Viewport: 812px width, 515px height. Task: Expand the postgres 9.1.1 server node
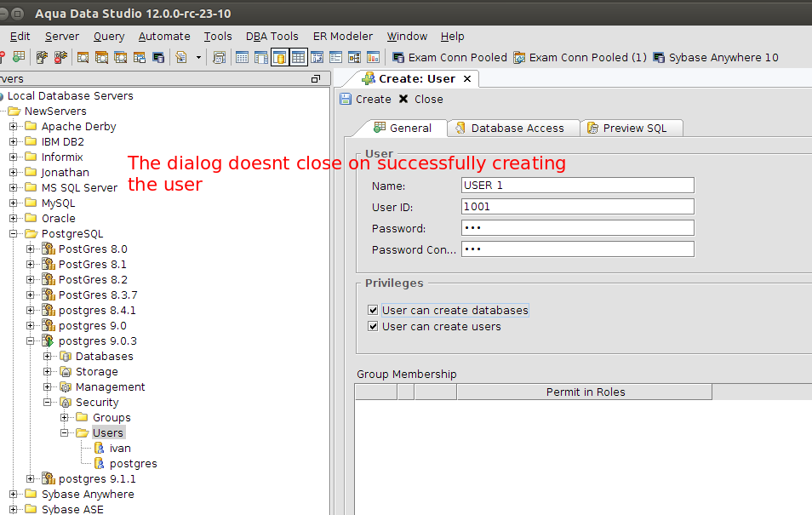(x=31, y=478)
